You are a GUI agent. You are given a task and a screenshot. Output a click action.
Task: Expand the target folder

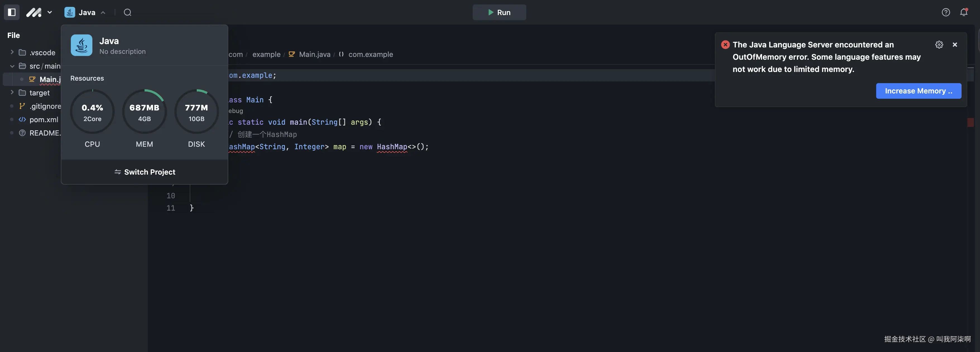[x=39, y=93]
